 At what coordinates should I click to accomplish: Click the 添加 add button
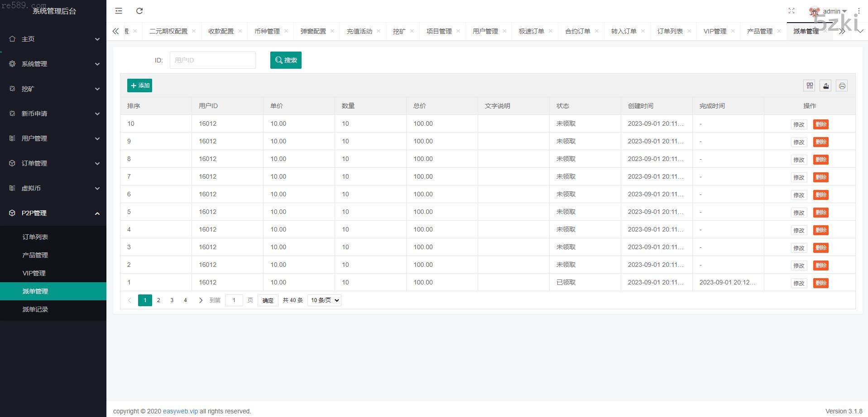[139, 85]
